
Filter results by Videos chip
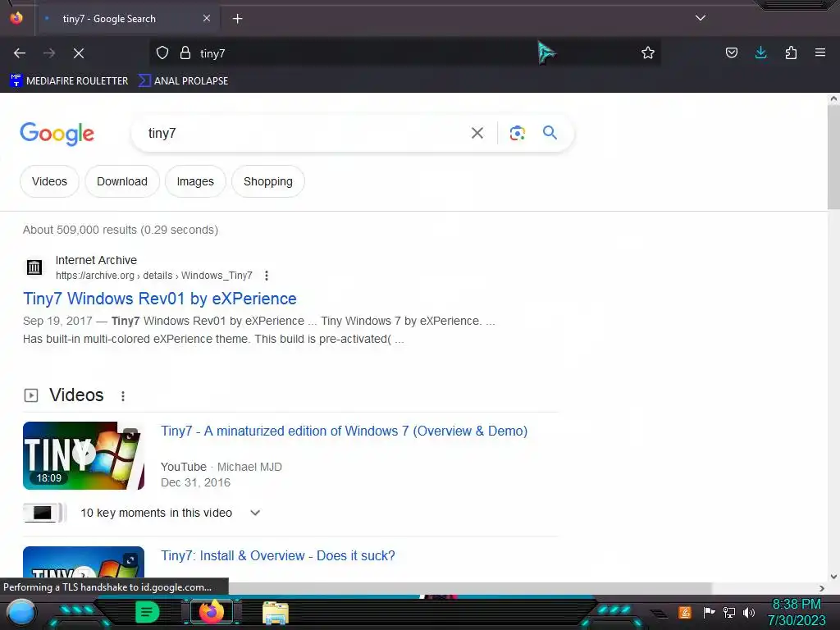[49, 181]
